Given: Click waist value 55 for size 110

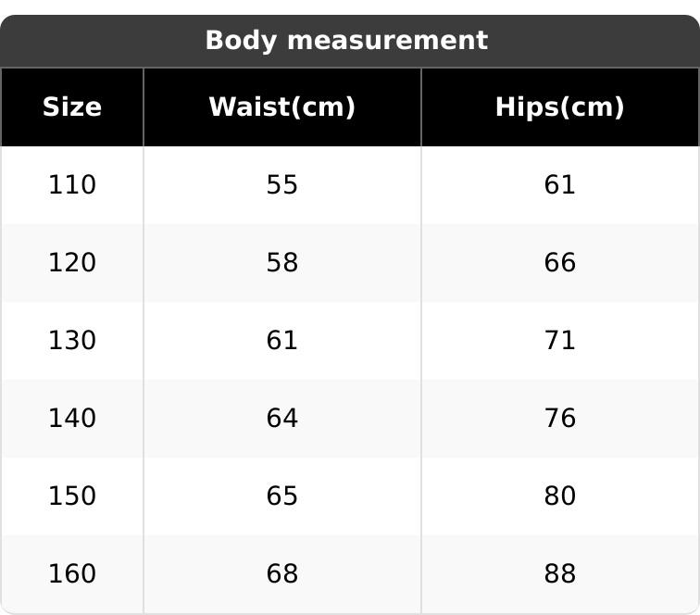Looking at the screenshot, I should pyautogui.click(x=281, y=185).
